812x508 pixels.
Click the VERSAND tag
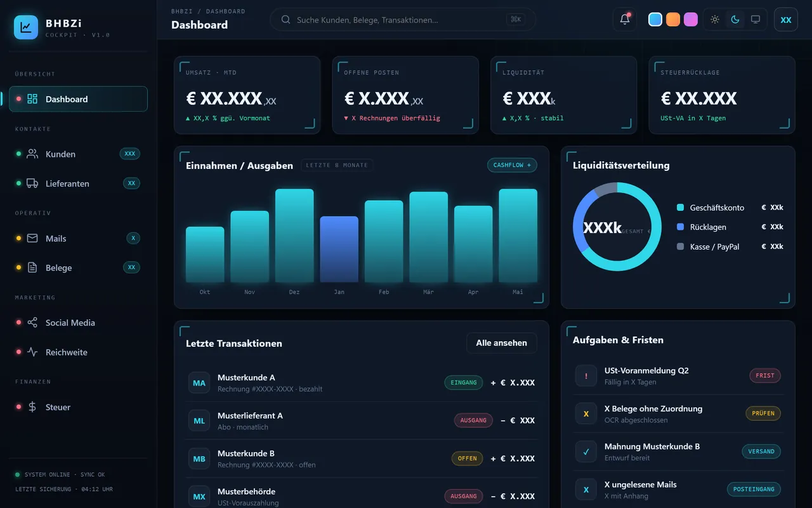point(761,451)
